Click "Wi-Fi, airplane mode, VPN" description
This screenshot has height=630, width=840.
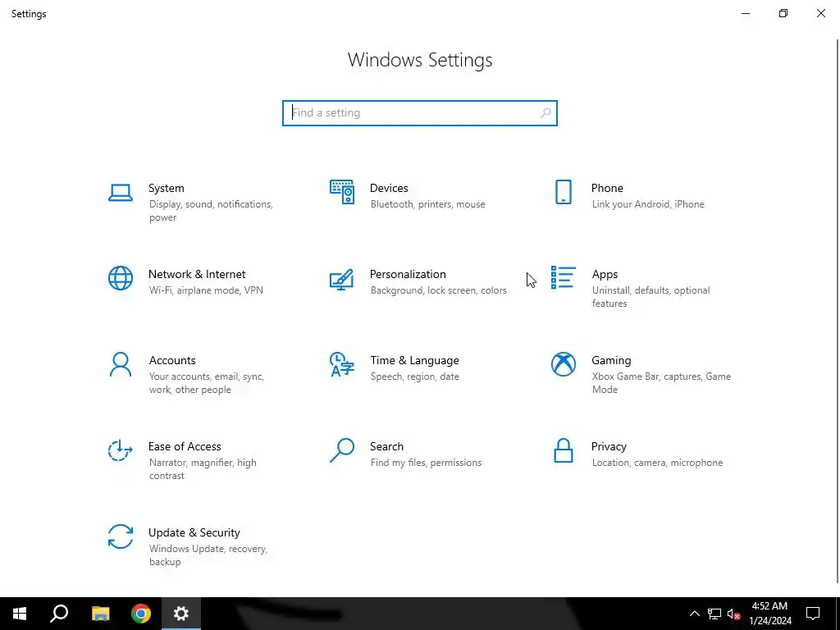coord(206,290)
